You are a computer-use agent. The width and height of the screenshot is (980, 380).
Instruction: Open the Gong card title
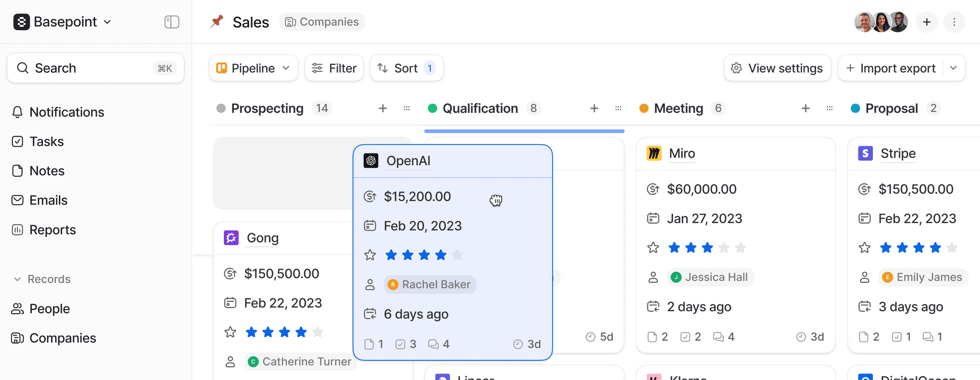[x=263, y=238]
